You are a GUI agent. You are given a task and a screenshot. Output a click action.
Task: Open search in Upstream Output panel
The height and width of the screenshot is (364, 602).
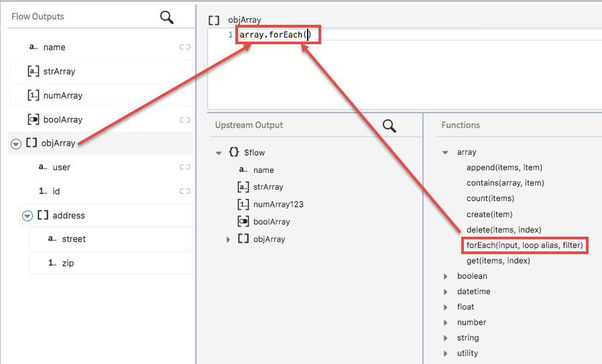389,125
